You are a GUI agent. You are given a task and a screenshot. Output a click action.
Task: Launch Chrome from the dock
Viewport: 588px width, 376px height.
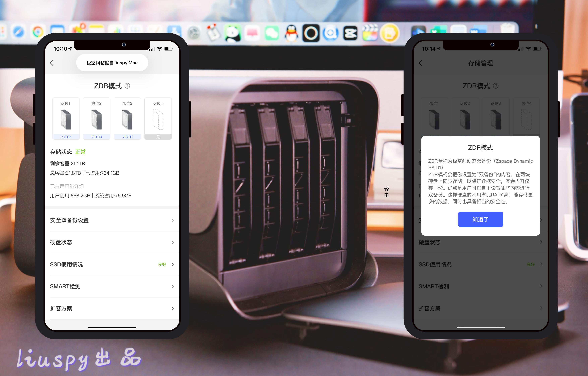click(x=38, y=32)
